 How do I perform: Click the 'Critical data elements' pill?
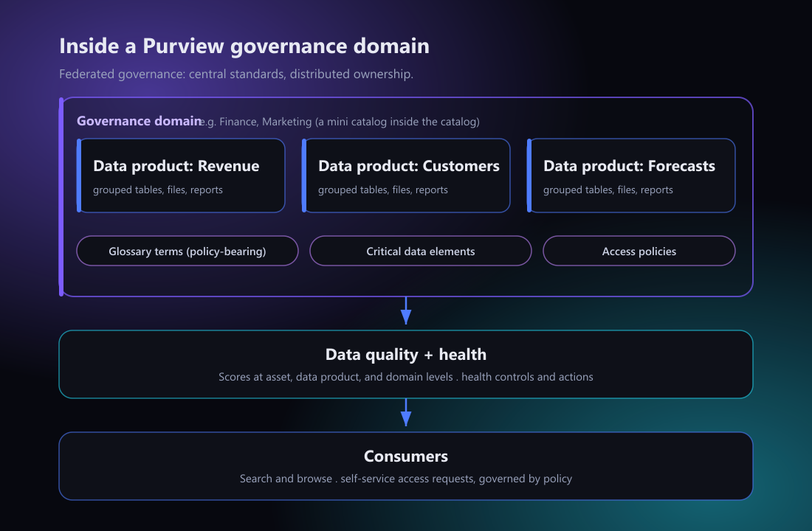tap(421, 251)
